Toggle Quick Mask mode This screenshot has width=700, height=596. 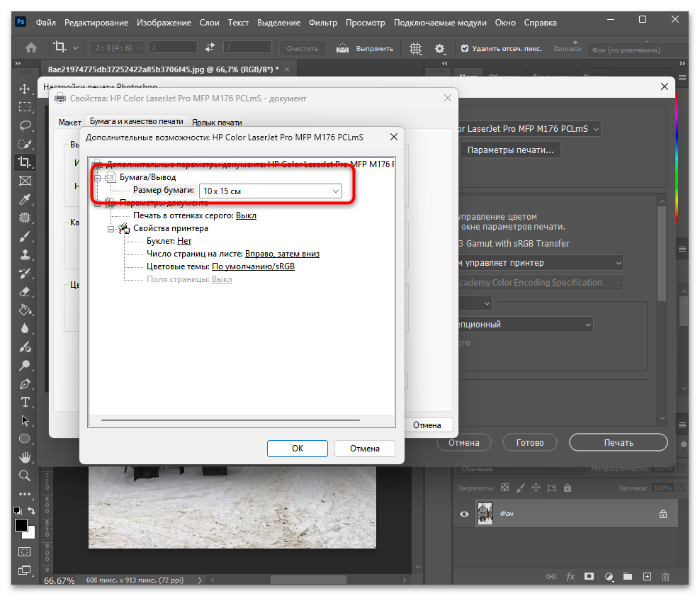25,552
